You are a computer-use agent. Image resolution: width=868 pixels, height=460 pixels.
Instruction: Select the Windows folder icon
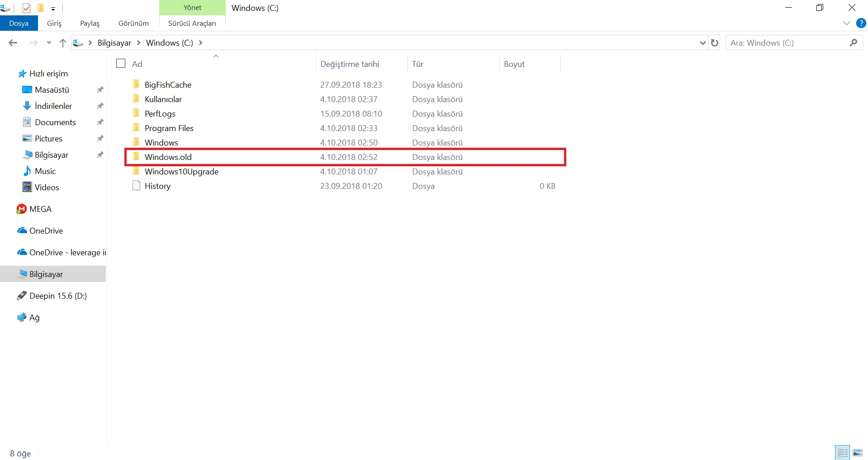tap(136, 142)
